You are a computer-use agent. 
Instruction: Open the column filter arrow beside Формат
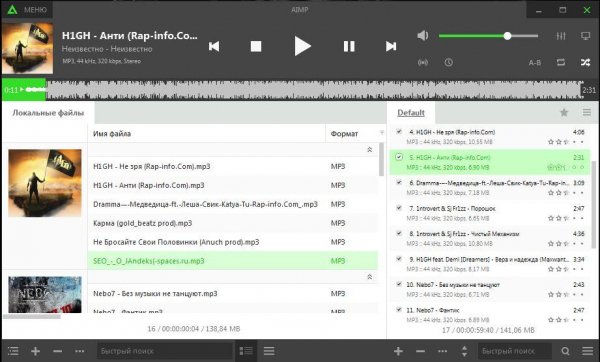click(382, 133)
